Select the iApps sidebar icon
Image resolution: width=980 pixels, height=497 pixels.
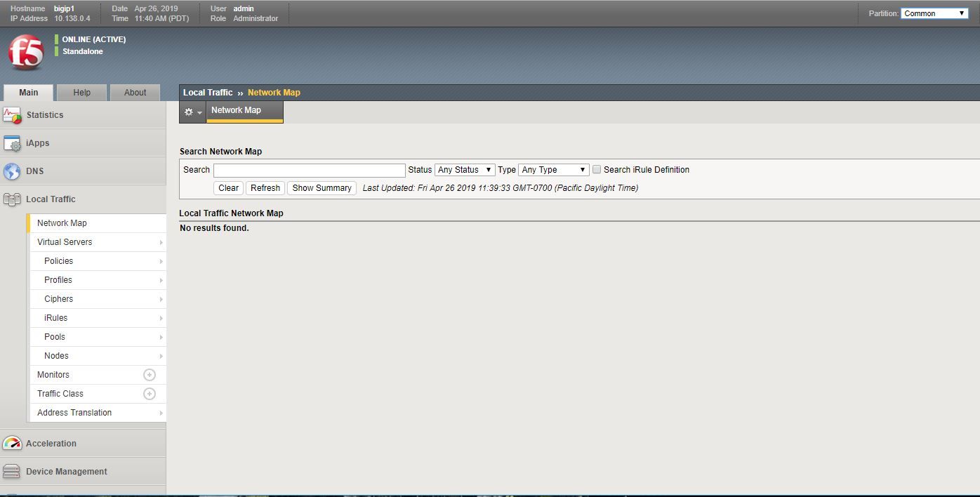12,143
